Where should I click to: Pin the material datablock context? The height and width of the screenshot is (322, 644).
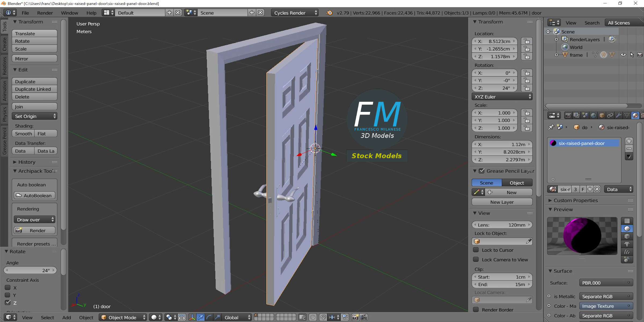pyautogui.click(x=552, y=127)
